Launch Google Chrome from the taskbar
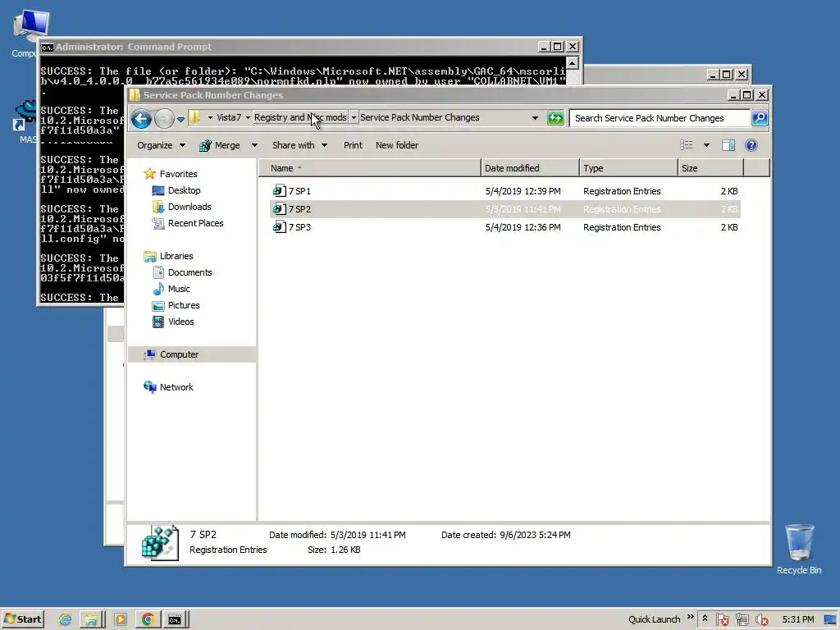Screen dimensions: 840x630 pos(148,620)
